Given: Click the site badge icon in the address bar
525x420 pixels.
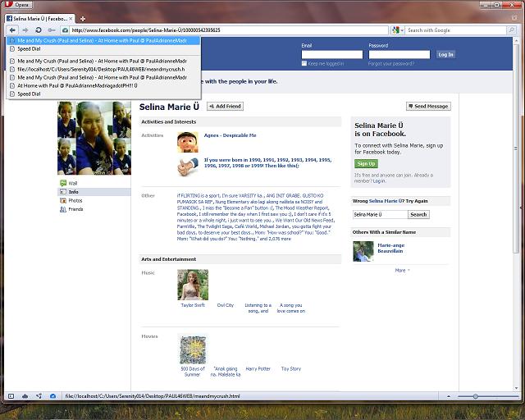Looking at the screenshot, I should tap(65, 30).
